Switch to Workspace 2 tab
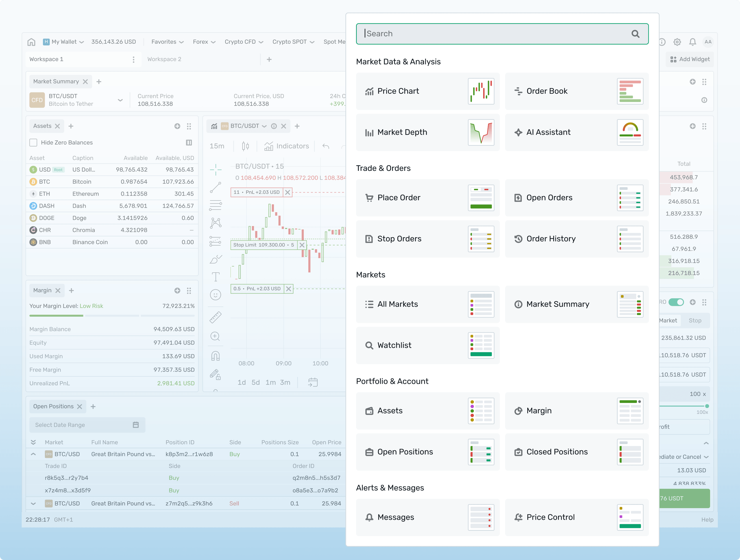Screen dimensions: 740x560 click(x=164, y=59)
